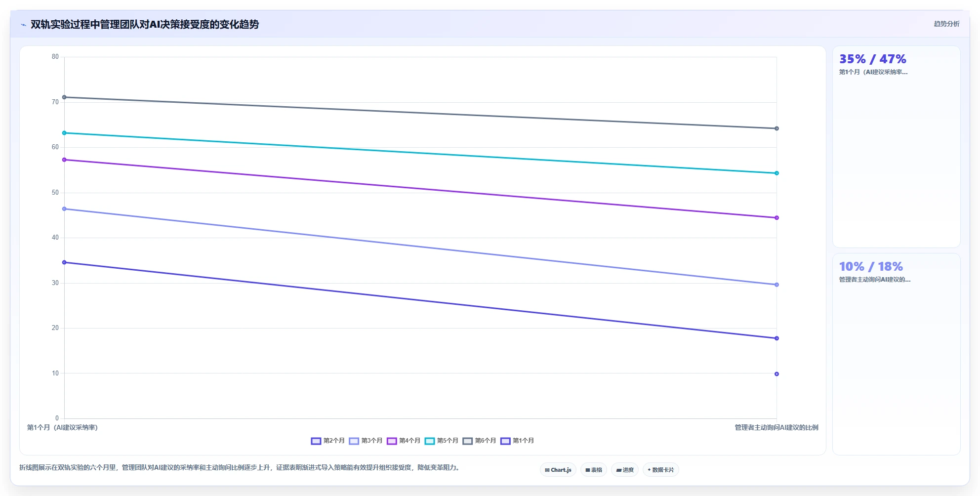Open the 10% / 18% data card

pyautogui.click(x=897, y=354)
